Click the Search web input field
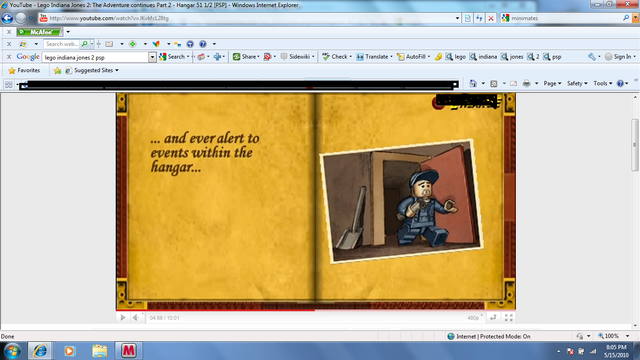The height and width of the screenshot is (360, 640). pos(62,44)
